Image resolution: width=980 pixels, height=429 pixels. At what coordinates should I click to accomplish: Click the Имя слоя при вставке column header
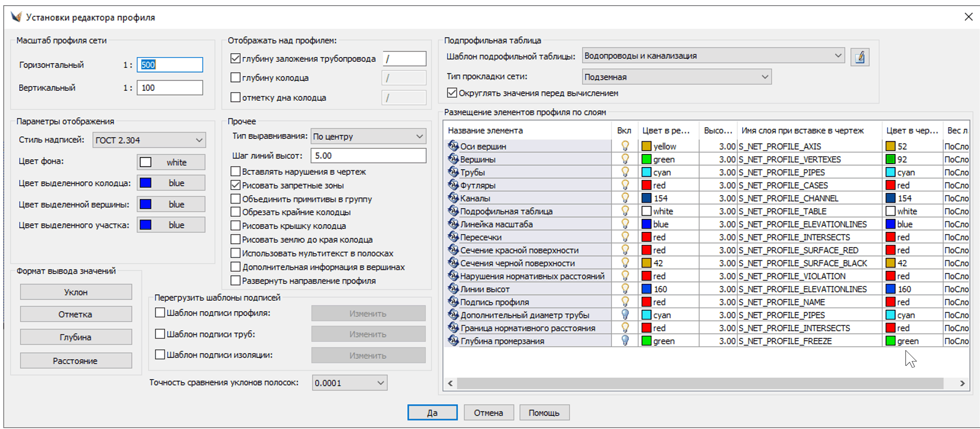click(x=802, y=131)
